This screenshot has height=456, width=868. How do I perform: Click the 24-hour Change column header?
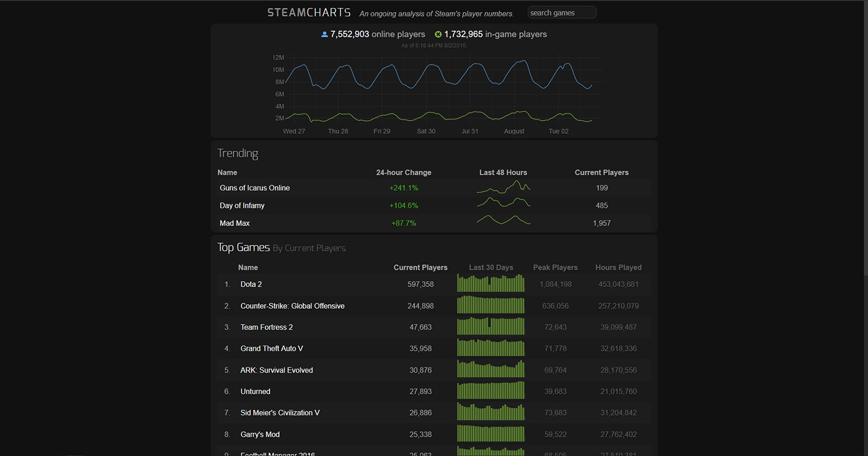404,172
